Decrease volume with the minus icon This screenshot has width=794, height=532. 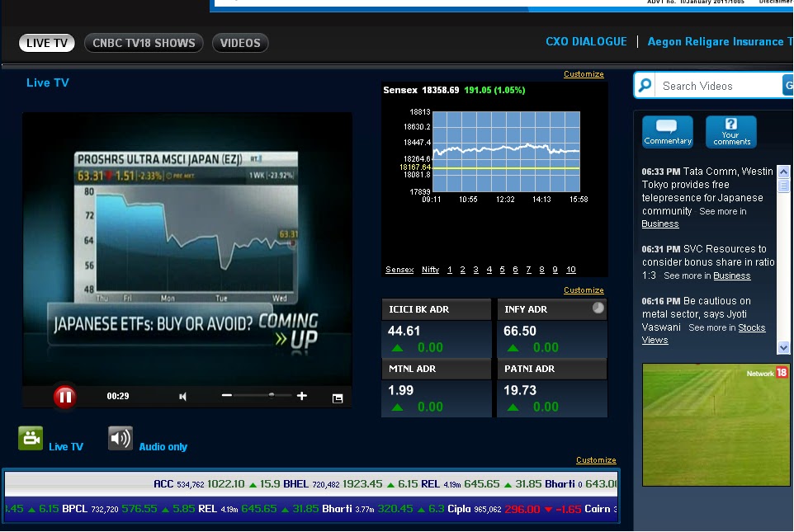(227, 395)
